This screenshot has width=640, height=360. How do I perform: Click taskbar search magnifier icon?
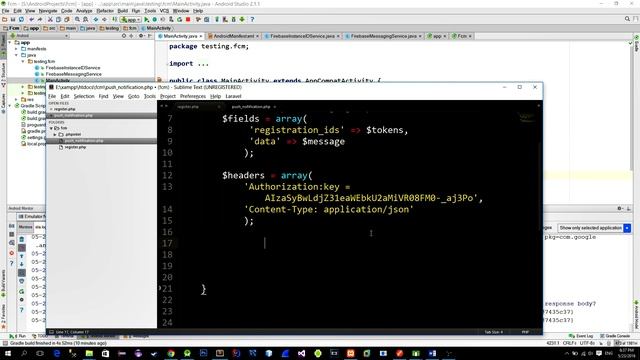24,353
